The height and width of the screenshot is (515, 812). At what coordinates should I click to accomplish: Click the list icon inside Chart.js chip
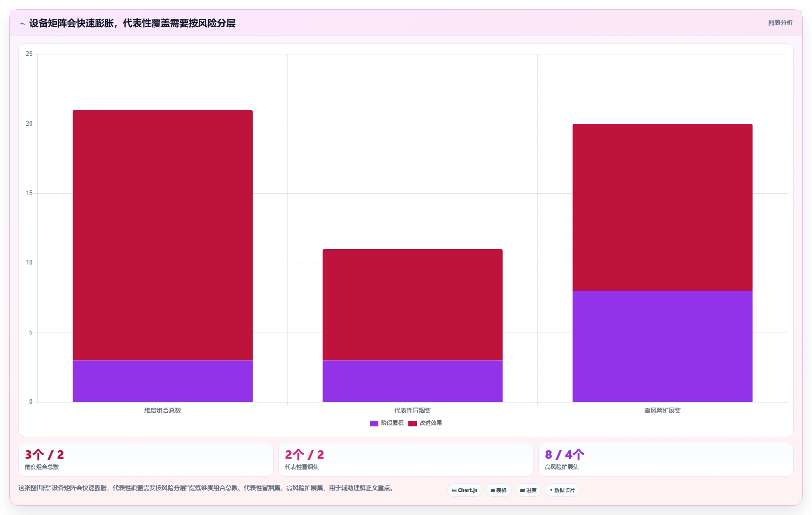(454, 491)
